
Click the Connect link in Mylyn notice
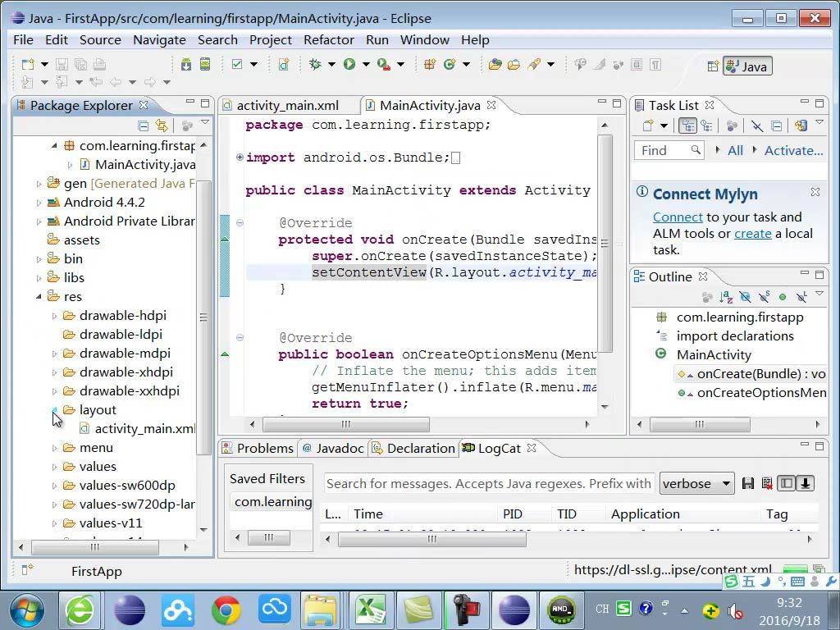click(678, 217)
